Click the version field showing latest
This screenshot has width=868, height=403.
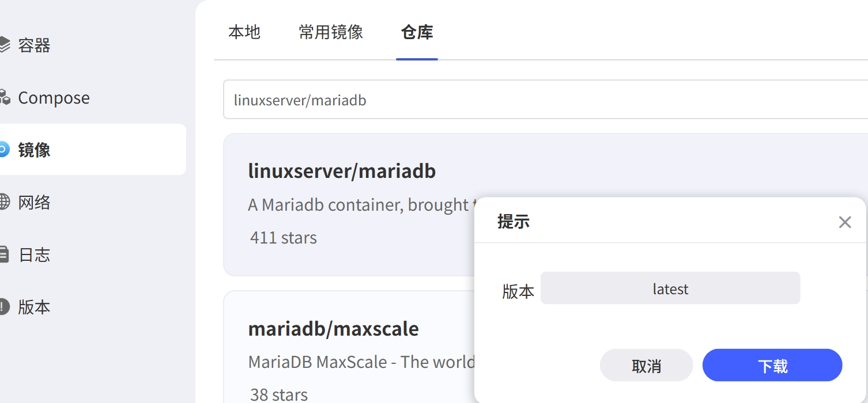click(x=670, y=288)
